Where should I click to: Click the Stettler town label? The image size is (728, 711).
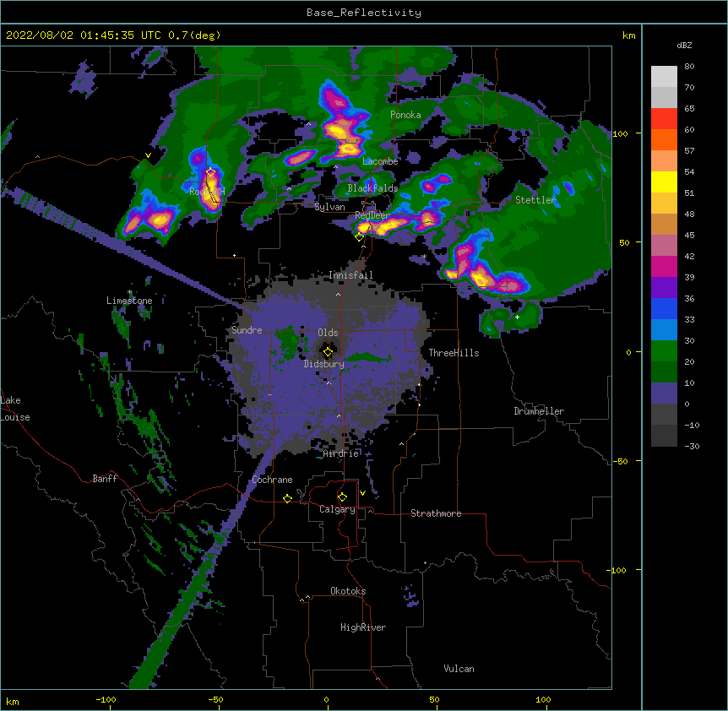535,200
